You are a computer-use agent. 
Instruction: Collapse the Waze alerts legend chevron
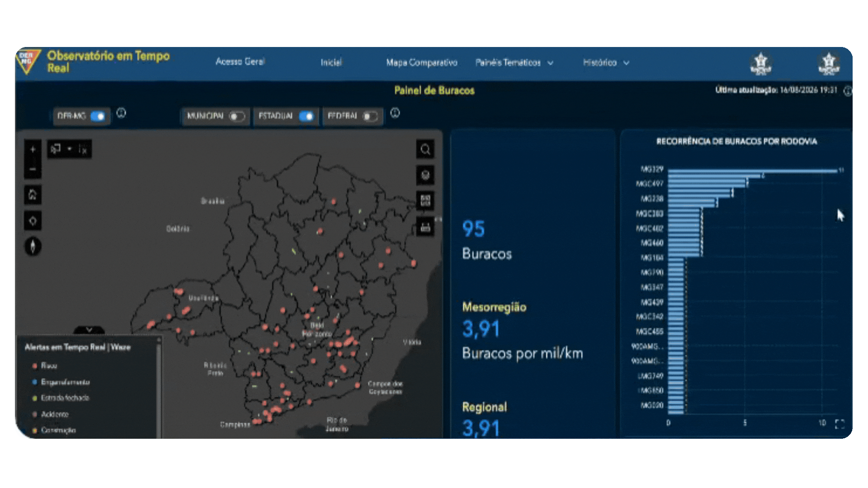pyautogui.click(x=89, y=330)
